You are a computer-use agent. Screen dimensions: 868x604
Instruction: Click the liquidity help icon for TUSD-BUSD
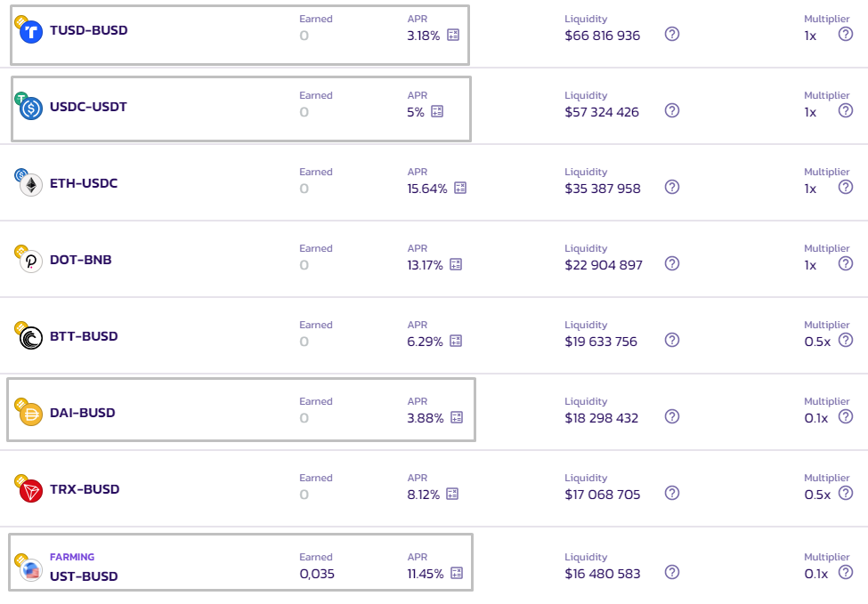pos(672,34)
